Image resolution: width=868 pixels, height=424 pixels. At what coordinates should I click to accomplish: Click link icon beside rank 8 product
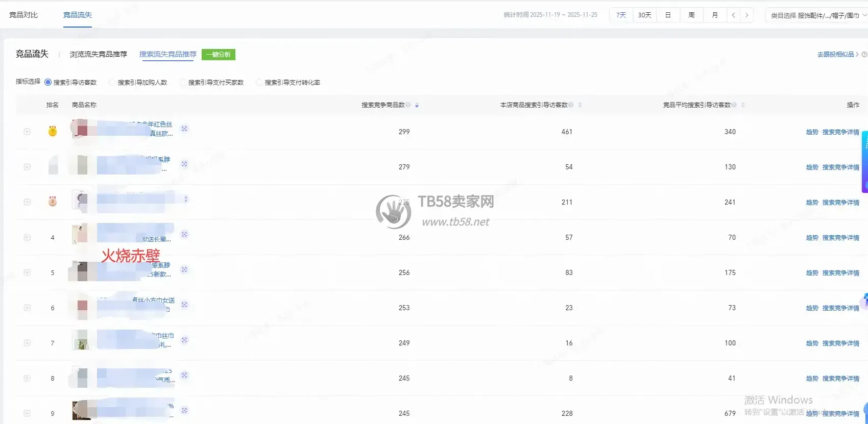tap(184, 375)
